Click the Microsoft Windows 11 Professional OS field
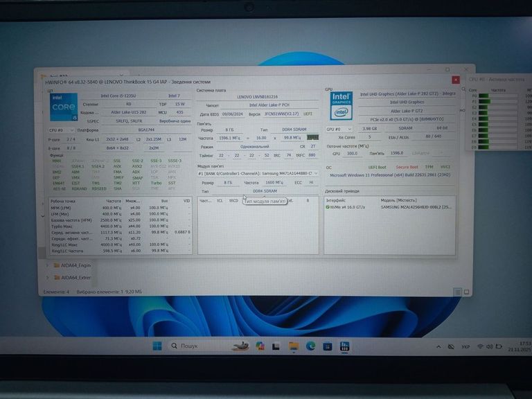The width and height of the screenshot is (532, 399). (x=390, y=175)
